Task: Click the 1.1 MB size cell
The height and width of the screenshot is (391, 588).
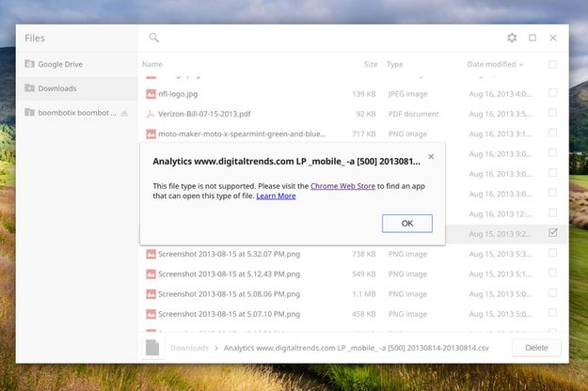Action: coord(364,294)
